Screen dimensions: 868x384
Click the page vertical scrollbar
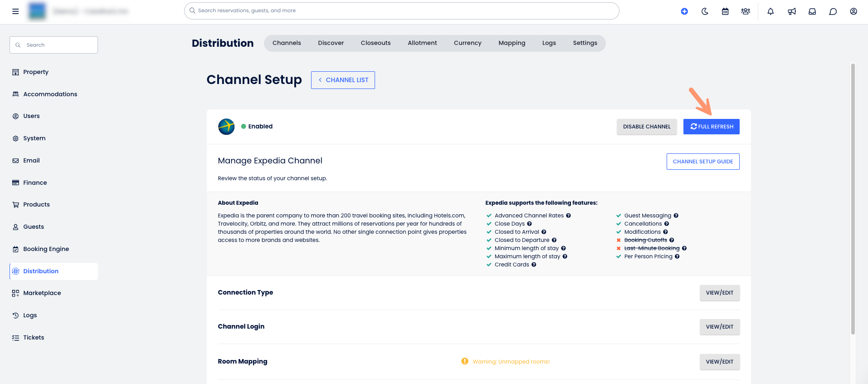[853, 199]
